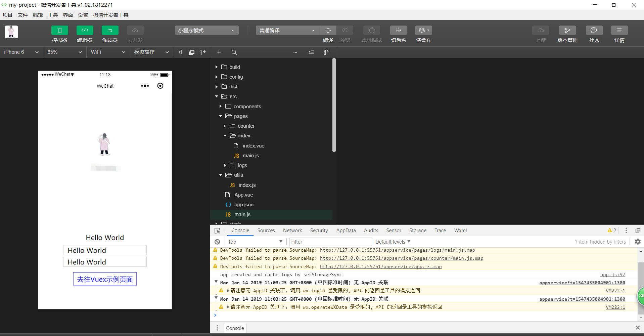Toggle the editor (编辑器) panel
Viewport: 644px width, 336px height.
[x=85, y=30]
